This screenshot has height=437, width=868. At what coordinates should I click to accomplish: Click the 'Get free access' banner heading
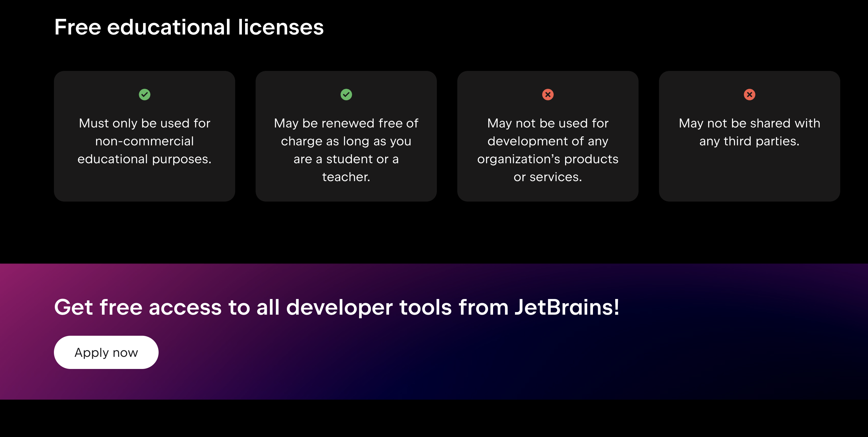336,307
